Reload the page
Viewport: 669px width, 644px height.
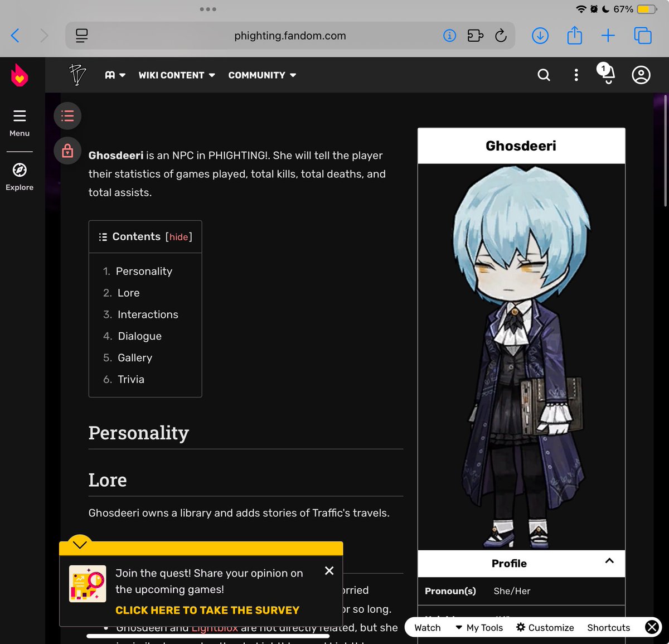(x=501, y=36)
